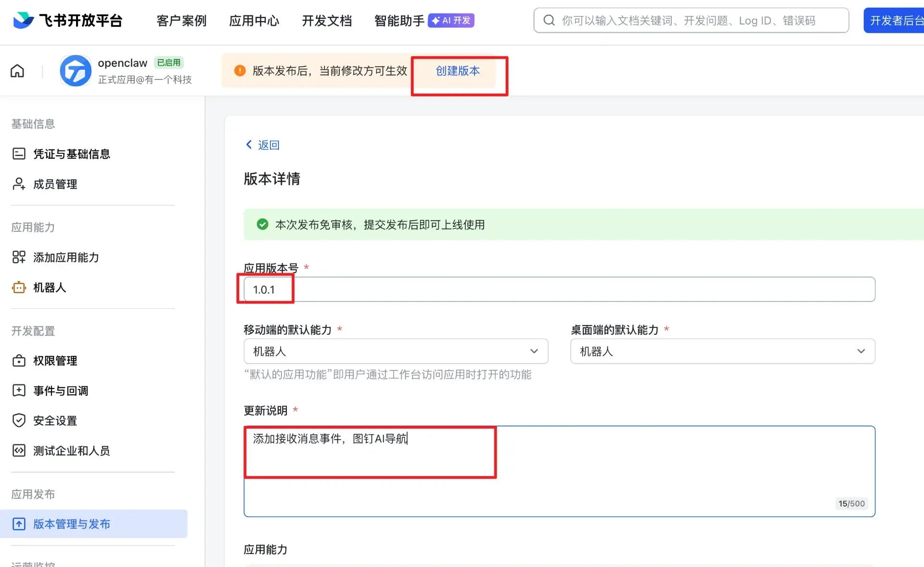Open 应用中心 top menu
Screen dimensions: 924x567
(254, 21)
